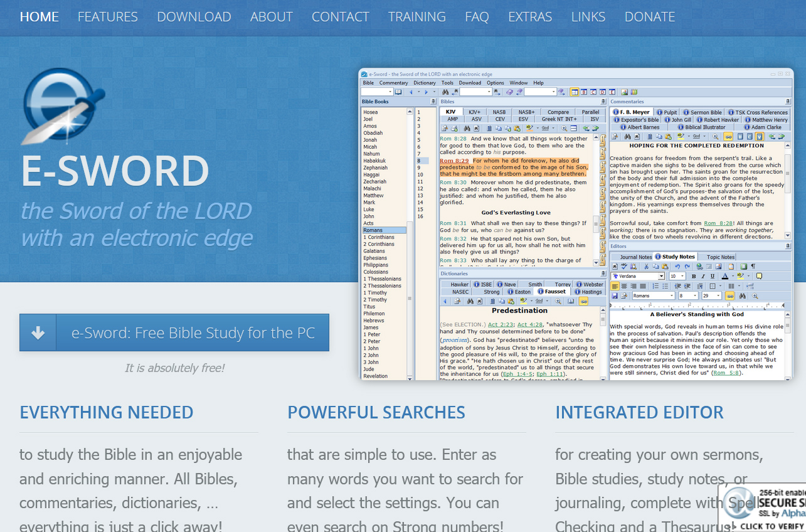Open the highlighter pen icon in Bibles toolbar
This screenshot has width=806, height=532.
coord(529,128)
